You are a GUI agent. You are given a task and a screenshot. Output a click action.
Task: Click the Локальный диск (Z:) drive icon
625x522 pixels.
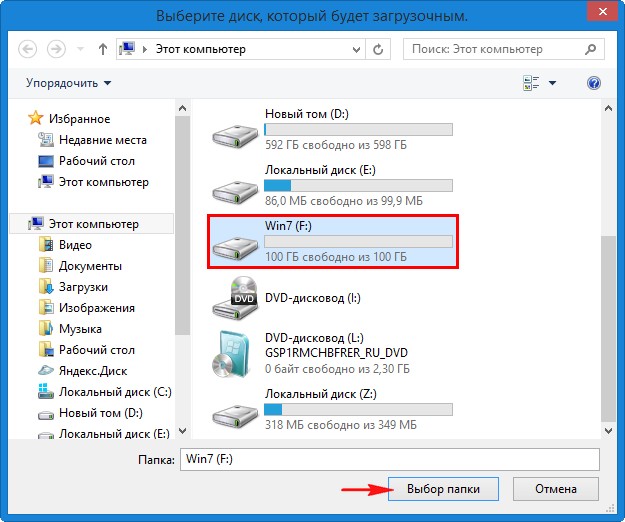pyautogui.click(x=235, y=416)
